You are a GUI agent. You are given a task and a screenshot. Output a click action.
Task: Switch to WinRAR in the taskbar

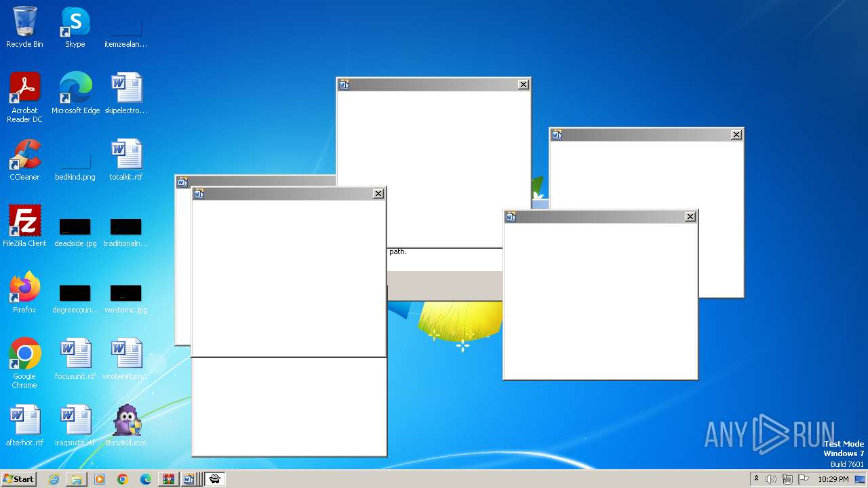tap(169, 479)
